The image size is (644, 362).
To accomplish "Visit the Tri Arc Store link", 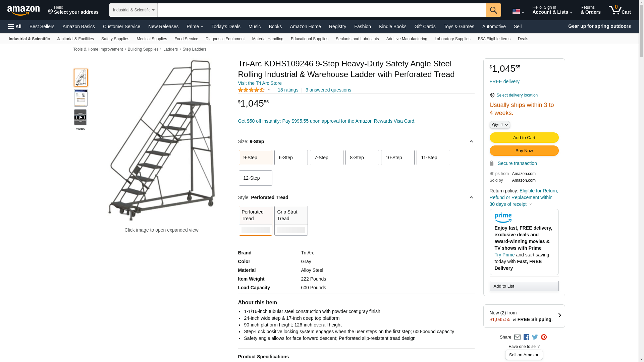I will click(260, 83).
